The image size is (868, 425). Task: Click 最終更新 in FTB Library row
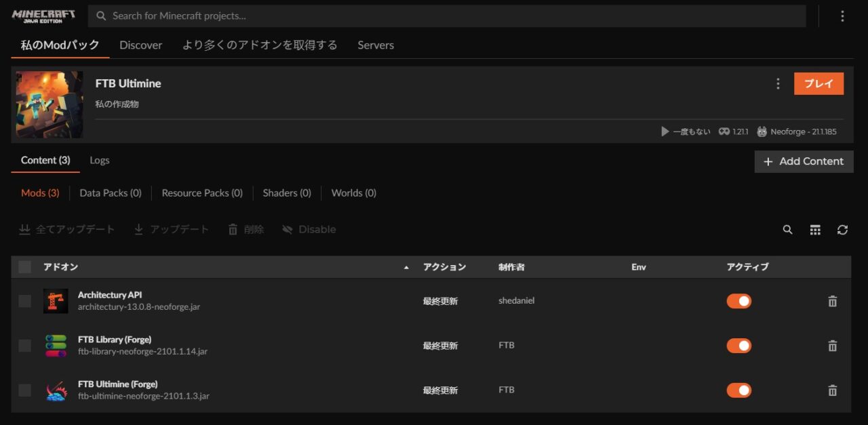(440, 346)
